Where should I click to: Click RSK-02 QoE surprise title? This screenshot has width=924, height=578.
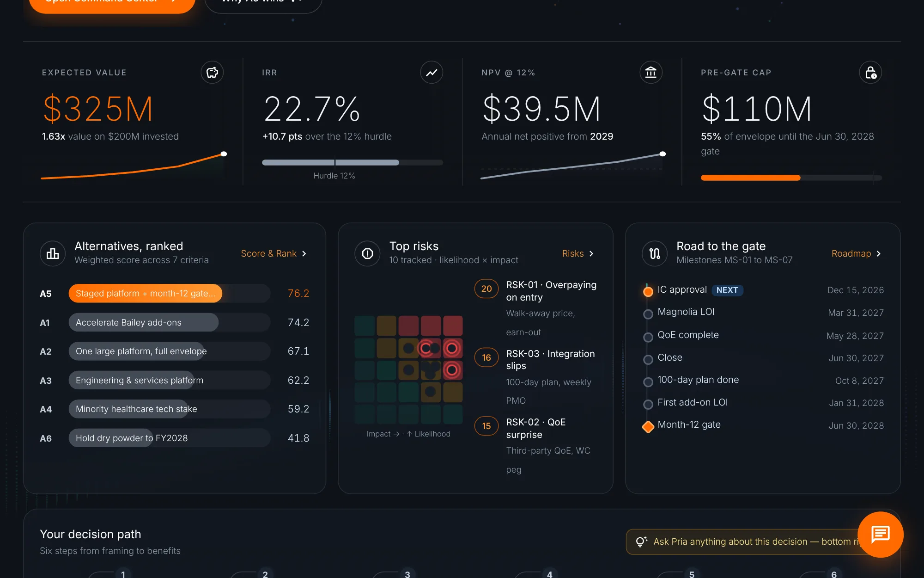coord(536,428)
